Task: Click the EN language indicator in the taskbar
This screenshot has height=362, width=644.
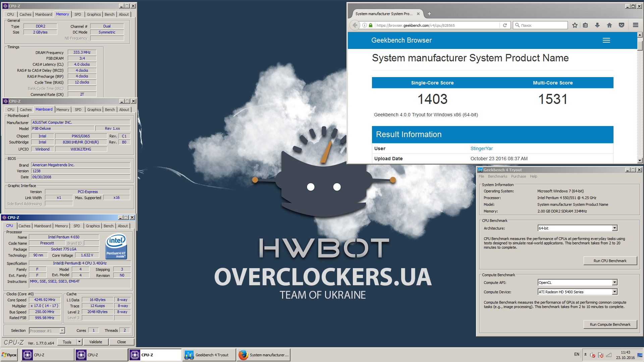Action: (x=577, y=354)
